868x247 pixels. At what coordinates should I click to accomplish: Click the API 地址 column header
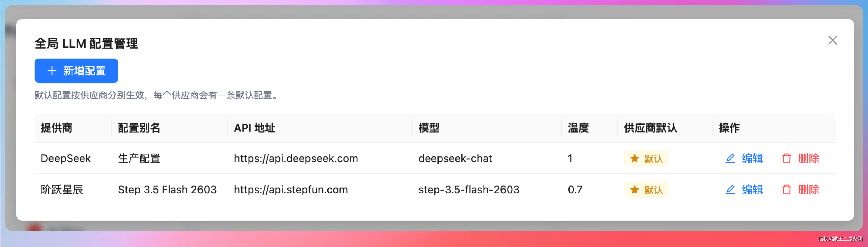tap(254, 128)
